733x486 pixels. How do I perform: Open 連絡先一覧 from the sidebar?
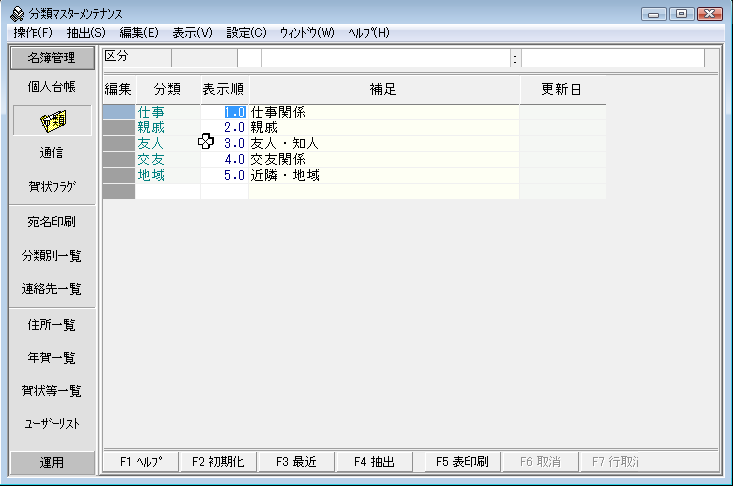point(52,289)
